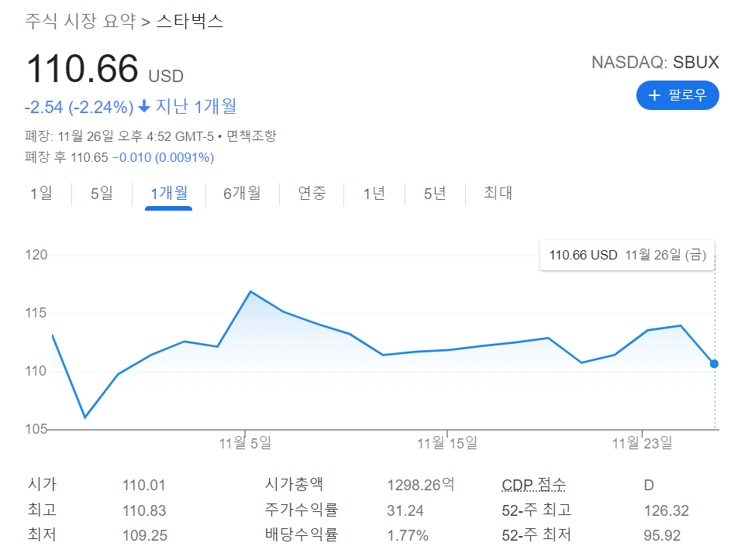The width and height of the screenshot is (748, 560).
Task: Click the down arrow next to -2.24%
Action: (144, 106)
